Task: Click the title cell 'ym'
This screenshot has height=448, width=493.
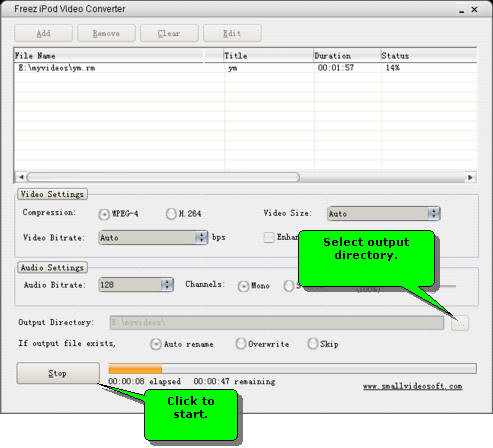Action: [233, 68]
